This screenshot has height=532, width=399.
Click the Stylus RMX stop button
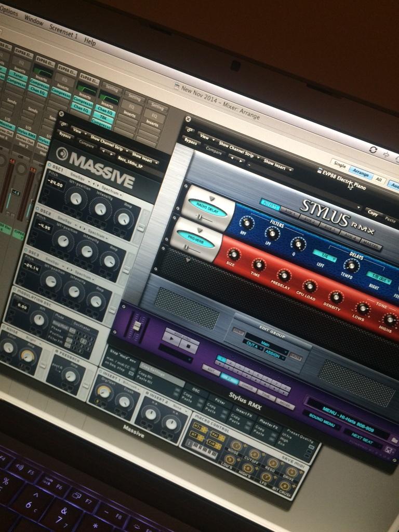[x=187, y=345]
